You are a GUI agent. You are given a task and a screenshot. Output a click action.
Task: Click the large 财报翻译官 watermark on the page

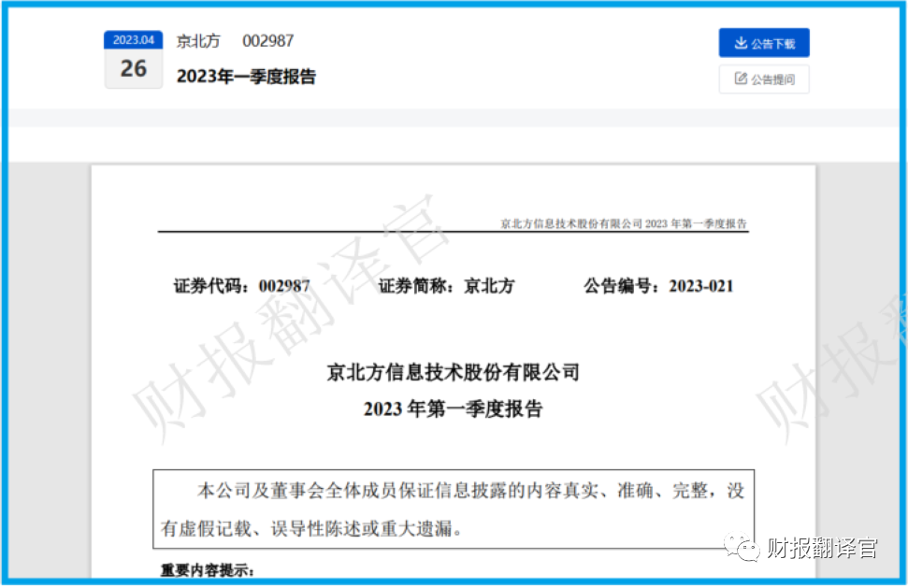290,318
